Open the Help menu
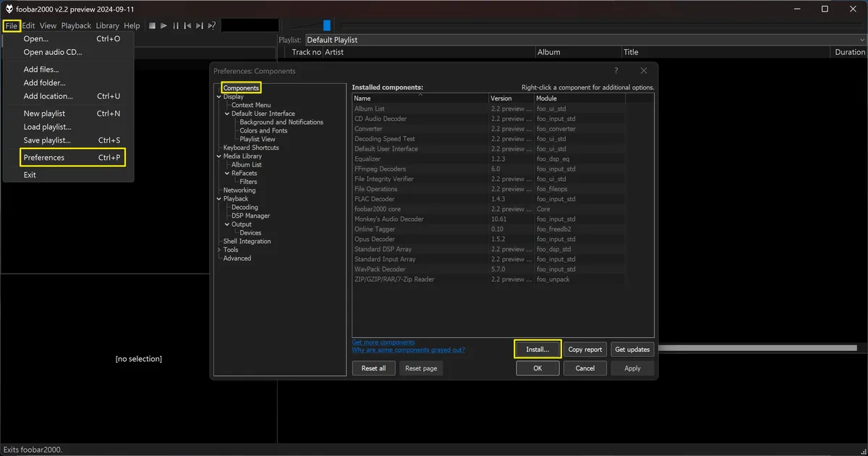Image resolution: width=868 pixels, height=456 pixels. pos(132,25)
